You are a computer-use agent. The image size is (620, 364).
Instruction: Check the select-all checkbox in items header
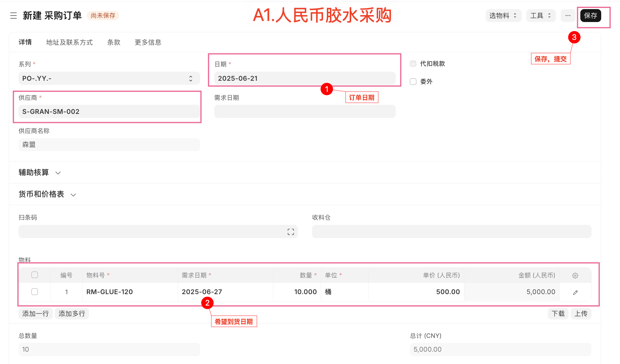[x=35, y=275]
